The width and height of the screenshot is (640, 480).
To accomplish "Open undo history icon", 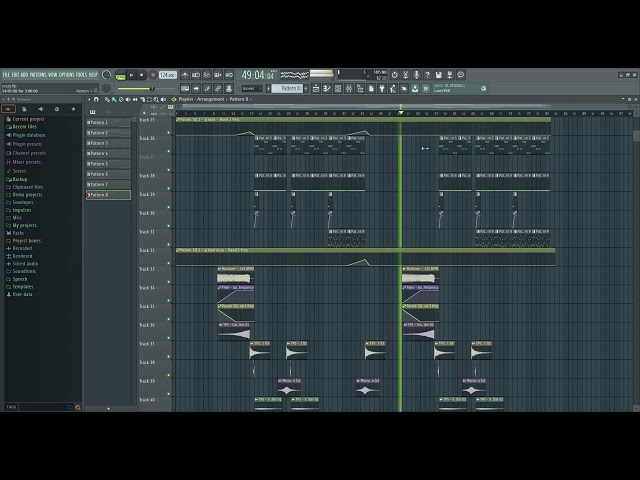I will 394,75.
